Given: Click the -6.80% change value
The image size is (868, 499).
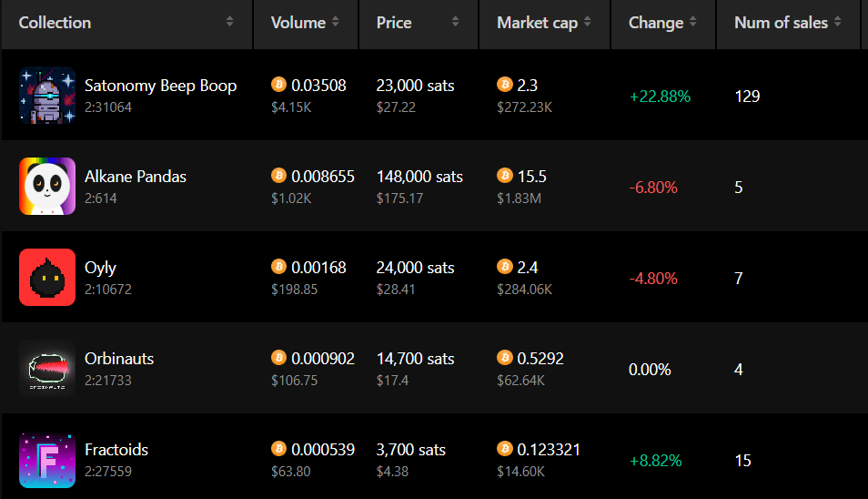Looking at the screenshot, I should pos(653,188).
